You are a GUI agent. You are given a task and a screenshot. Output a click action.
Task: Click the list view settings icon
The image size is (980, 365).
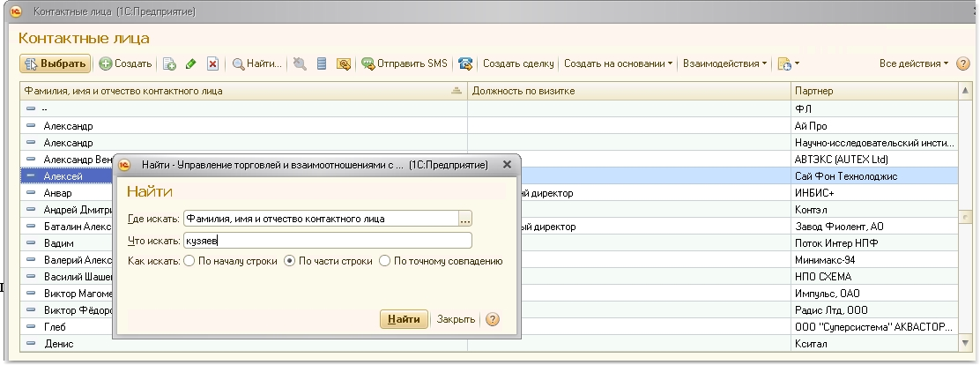coord(322,63)
